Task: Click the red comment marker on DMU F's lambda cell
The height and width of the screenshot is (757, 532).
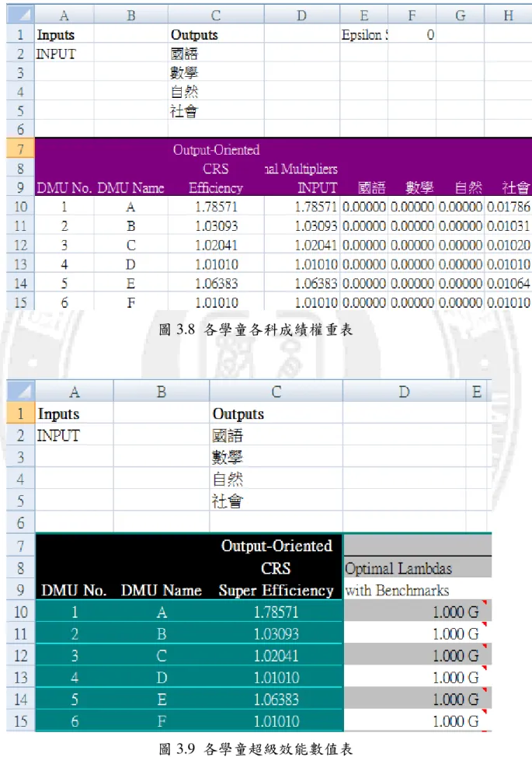Action: click(485, 712)
